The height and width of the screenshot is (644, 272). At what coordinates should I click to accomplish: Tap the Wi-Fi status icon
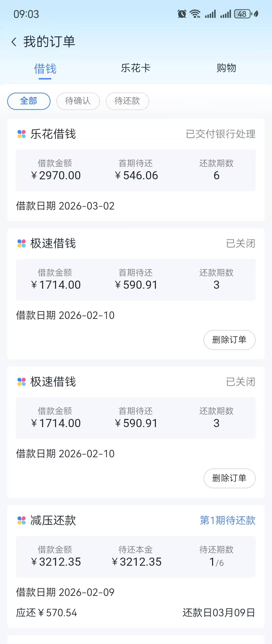pyautogui.click(x=195, y=14)
